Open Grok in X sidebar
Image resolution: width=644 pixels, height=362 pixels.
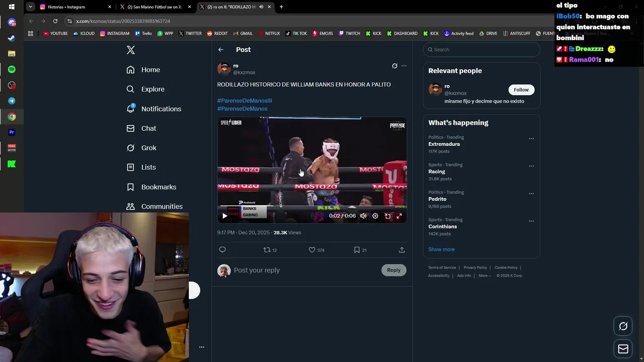pos(141,148)
